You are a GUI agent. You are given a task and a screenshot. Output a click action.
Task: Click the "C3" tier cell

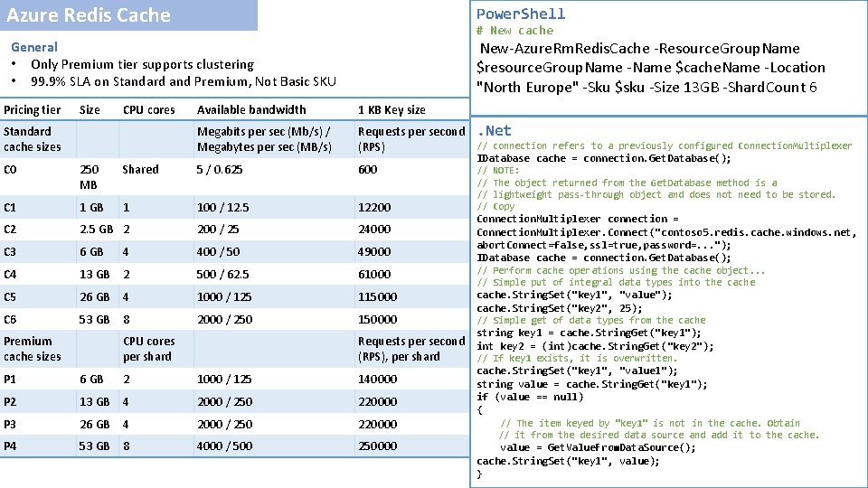pyautogui.click(x=10, y=252)
